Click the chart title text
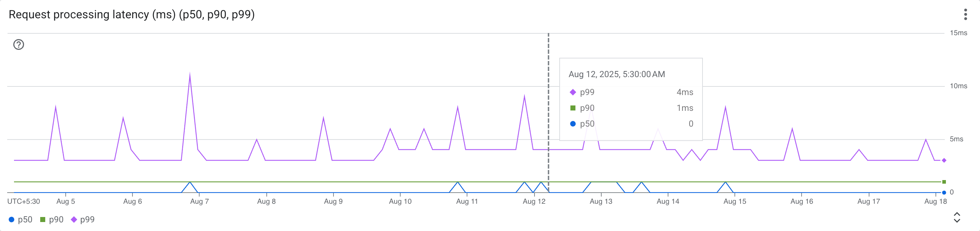980x231 pixels. pos(132,15)
